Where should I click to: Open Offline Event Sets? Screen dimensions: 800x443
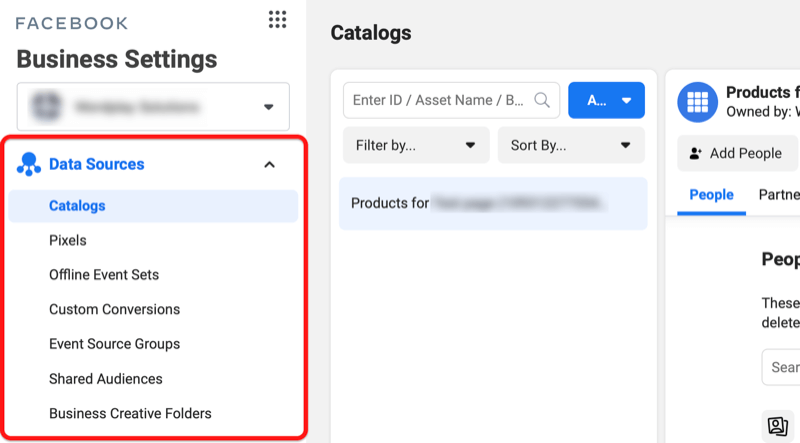point(104,275)
